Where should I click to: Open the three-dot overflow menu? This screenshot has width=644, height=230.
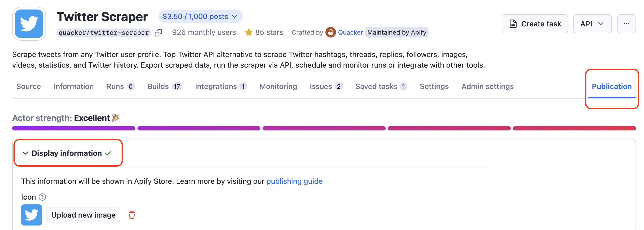[x=626, y=24]
